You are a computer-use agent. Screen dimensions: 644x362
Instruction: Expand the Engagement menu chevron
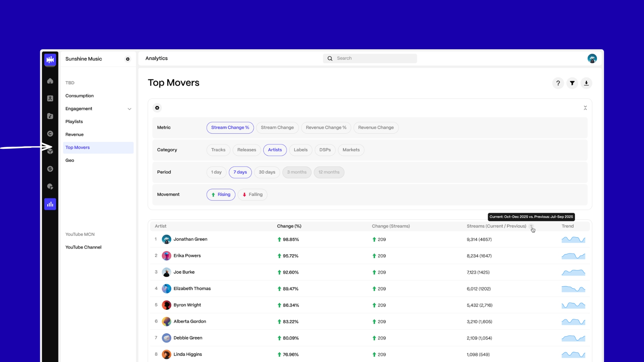coord(129,109)
